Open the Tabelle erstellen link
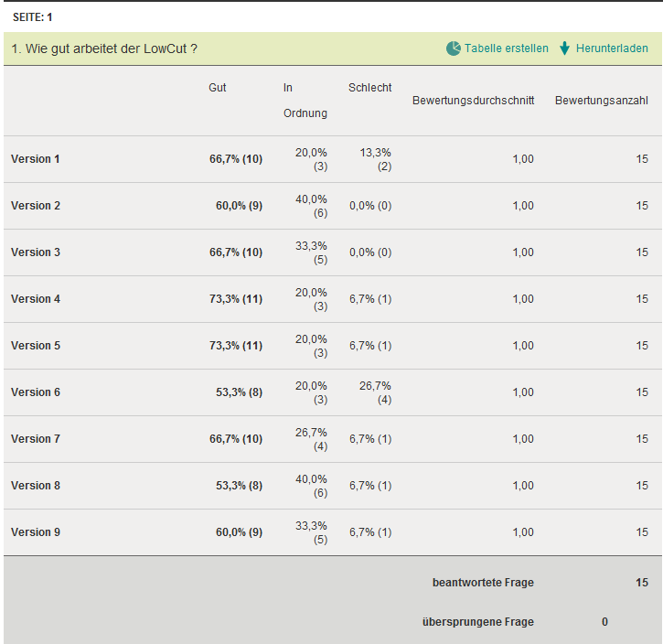The image size is (663, 644). pos(507,48)
